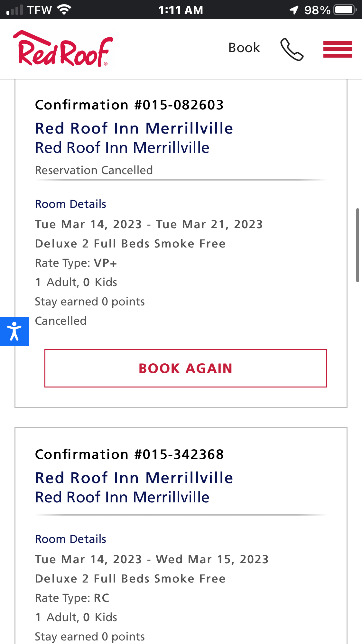The image size is (362, 644).
Task: Open Merrillville bold link under confirmation #015-342368
Action: coord(134,478)
